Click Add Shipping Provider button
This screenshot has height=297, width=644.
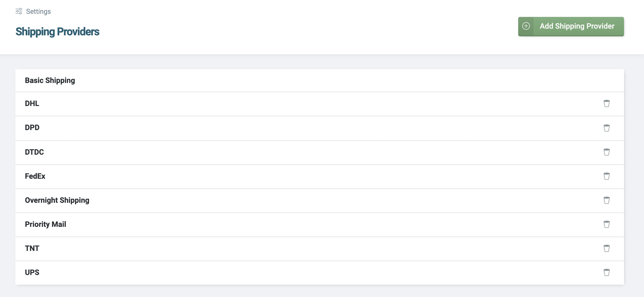pyautogui.click(x=571, y=26)
